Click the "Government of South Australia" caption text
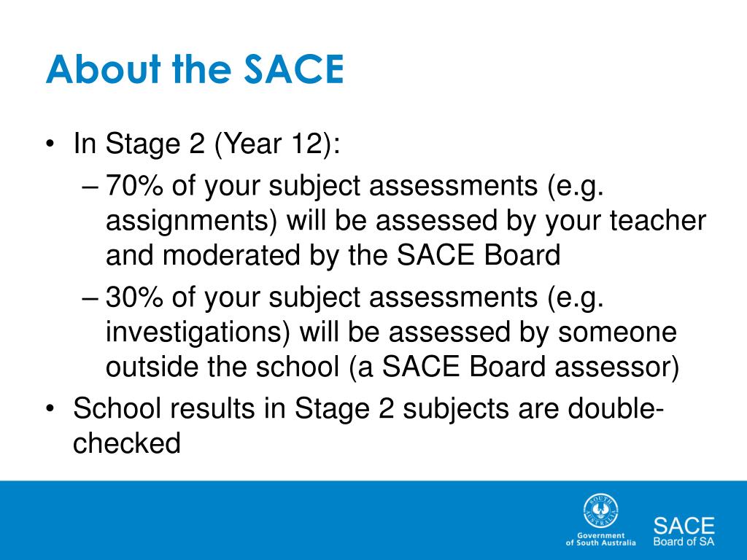The image size is (747, 560). coord(601,539)
